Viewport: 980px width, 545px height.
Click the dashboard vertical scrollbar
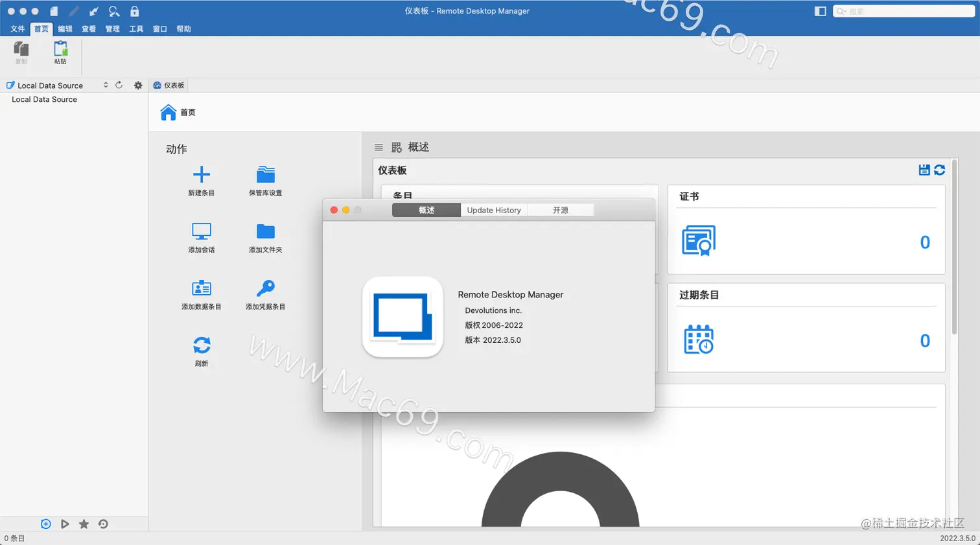coord(954,246)
